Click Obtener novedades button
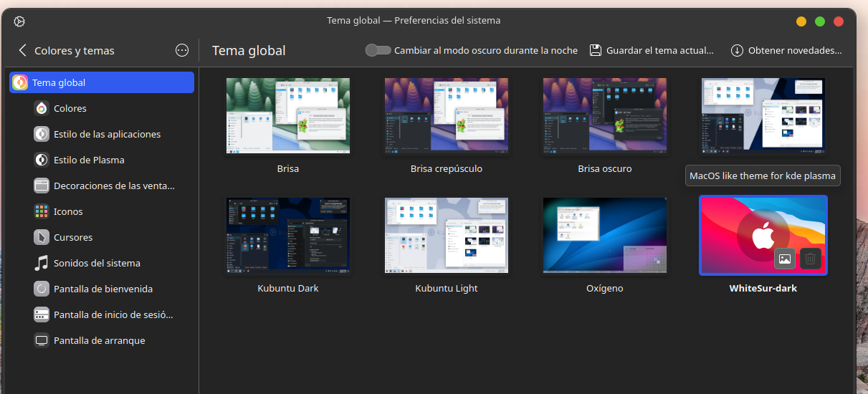Image resolution: width=868 pixels, height=394 pixels. (x=786, y=50)
